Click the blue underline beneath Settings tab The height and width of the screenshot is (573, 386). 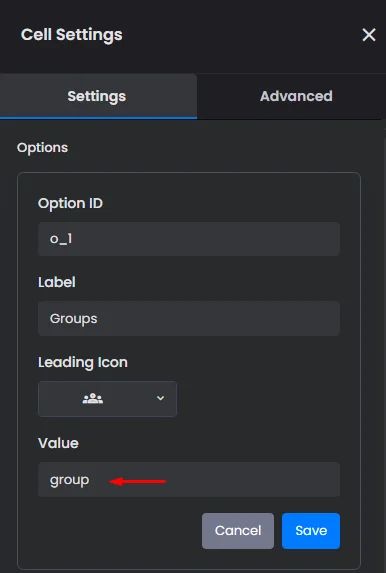tap(98, 118)
